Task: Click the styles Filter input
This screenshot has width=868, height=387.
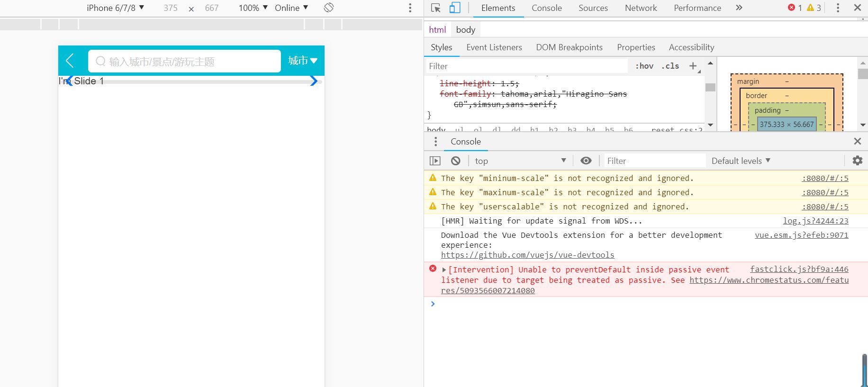Action: [x=526, y=66]
